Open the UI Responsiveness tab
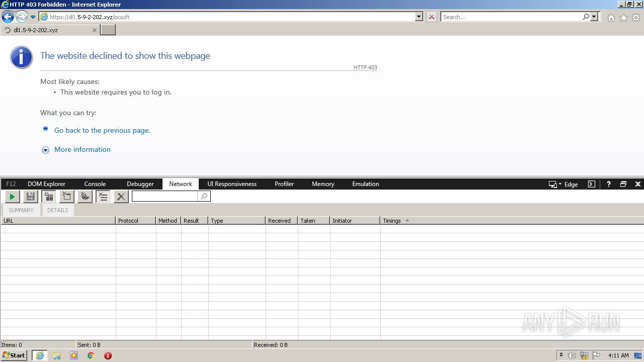 coord(232,184)
